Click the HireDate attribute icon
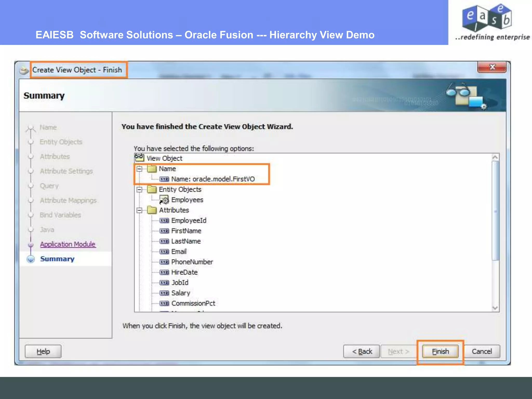 tap(164, 272)
